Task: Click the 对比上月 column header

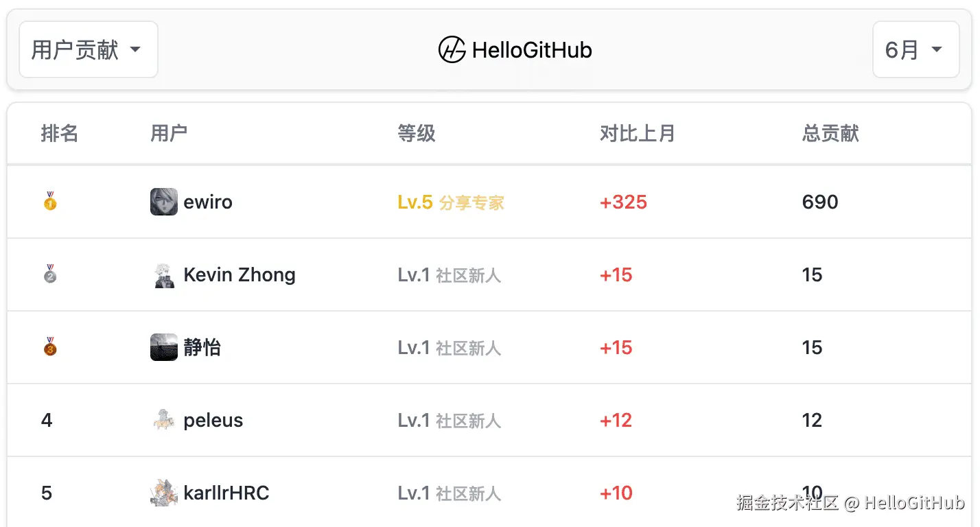Action: pos(638,133)
